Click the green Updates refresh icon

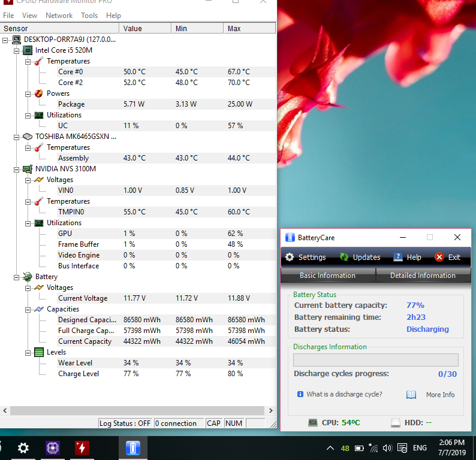pos(344,257)
